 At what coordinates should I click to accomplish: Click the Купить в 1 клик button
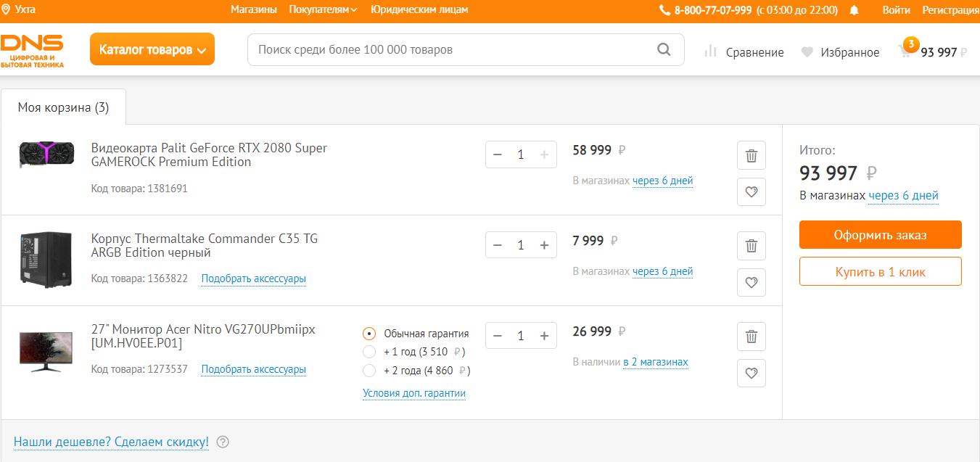[880, 272]
